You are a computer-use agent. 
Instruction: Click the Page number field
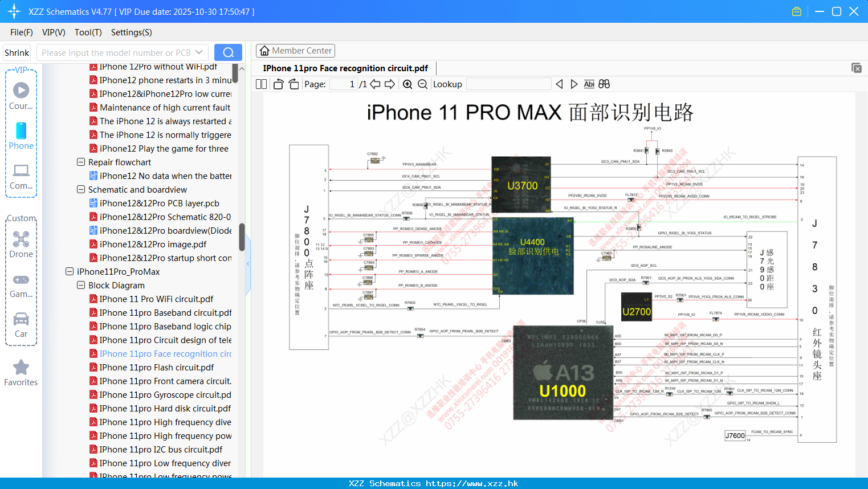pyautogui.click(x=344, y=84)
